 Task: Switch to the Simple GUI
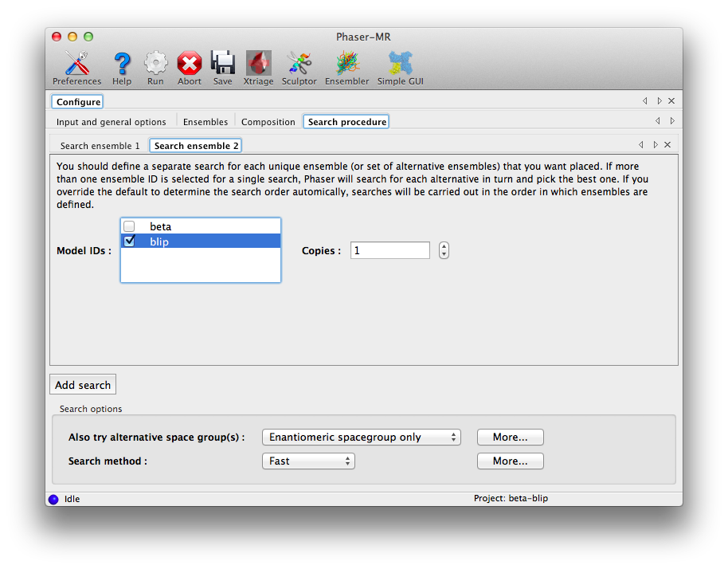(x=400, y=65)
